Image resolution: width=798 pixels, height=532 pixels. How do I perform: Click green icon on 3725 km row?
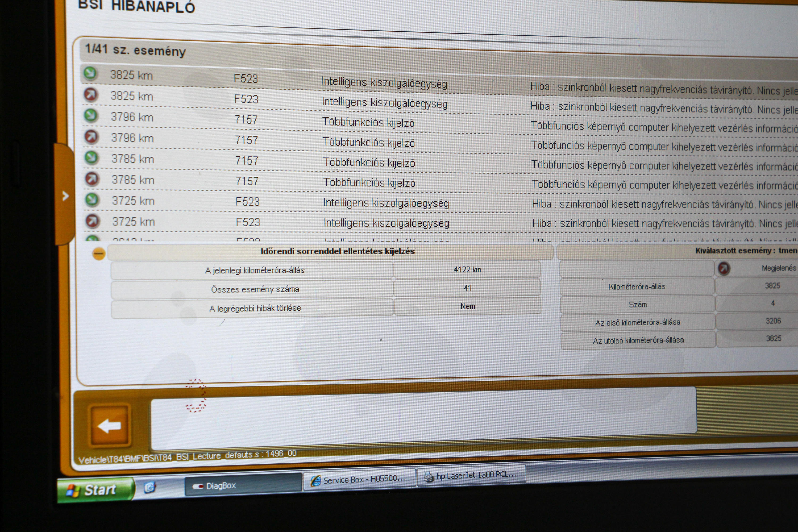click(x=92, y=199)
